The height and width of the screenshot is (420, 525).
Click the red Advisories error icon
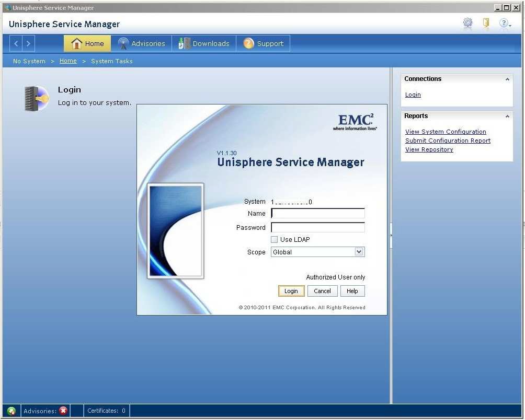[x=63, y=410]
